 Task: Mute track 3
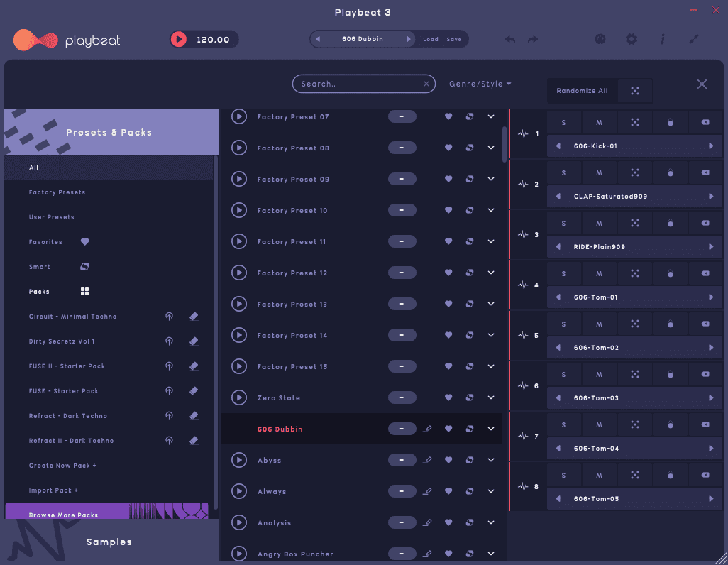(599, 223)
